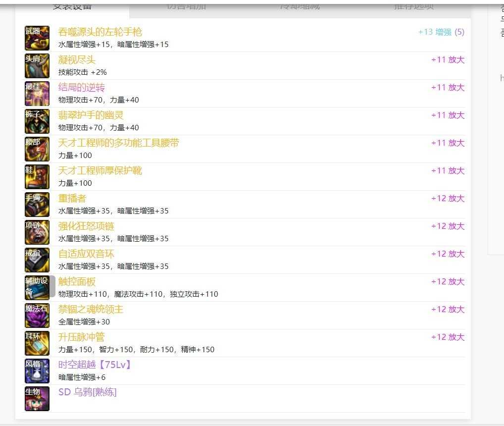504x426 pixels.
Task: Click the +13 增强 (5) enhancement label
Action: 441,32
